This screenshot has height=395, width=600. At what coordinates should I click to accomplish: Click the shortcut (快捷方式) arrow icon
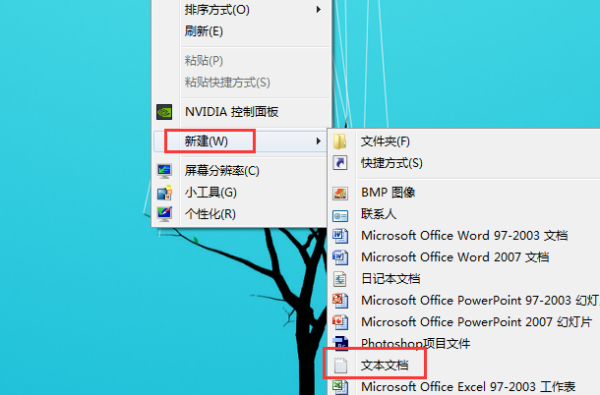click(340, 163)
